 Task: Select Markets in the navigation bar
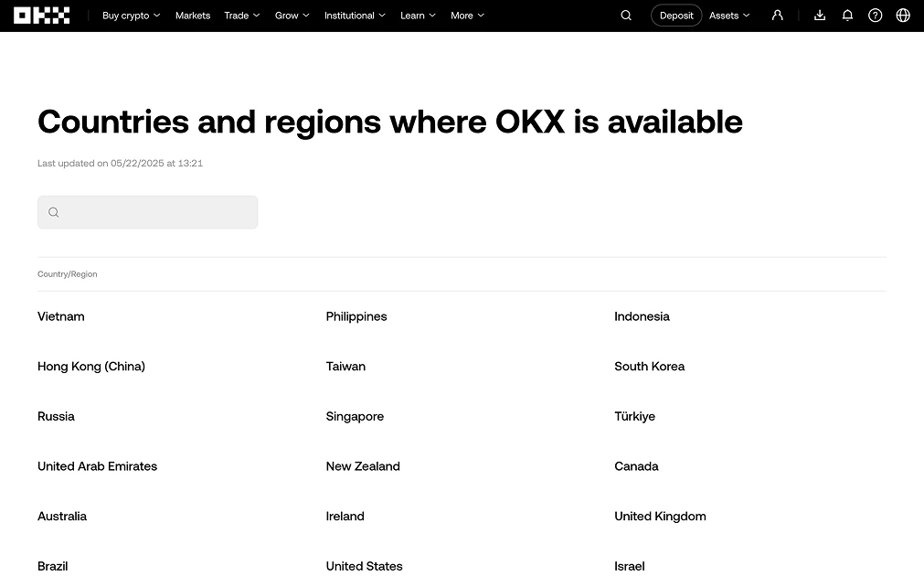click(x=192, y=16)
